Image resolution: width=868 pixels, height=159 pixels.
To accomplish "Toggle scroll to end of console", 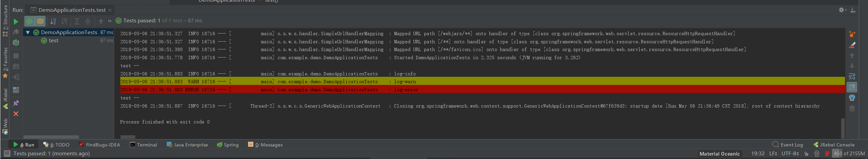I will coord(852,87).
